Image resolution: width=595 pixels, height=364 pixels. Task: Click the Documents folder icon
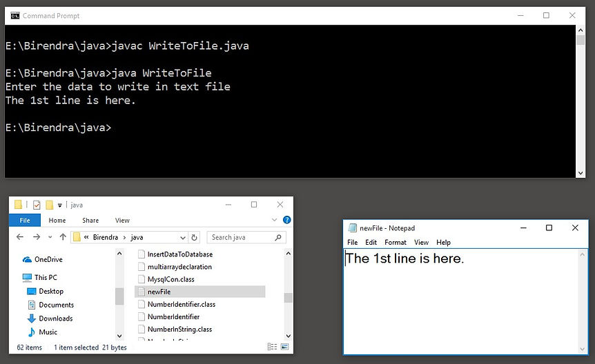32,305
